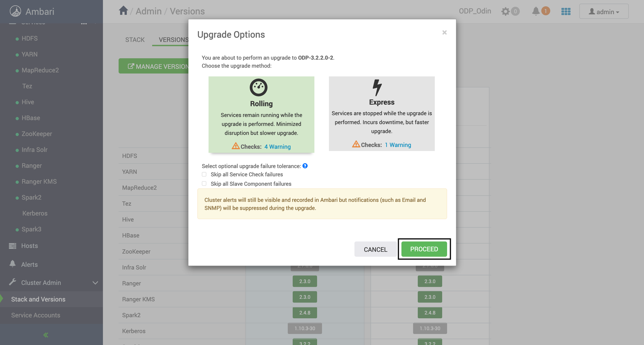Click the Rolling checks warning triangle
The image size is (644, 345).
pos(235,146)
